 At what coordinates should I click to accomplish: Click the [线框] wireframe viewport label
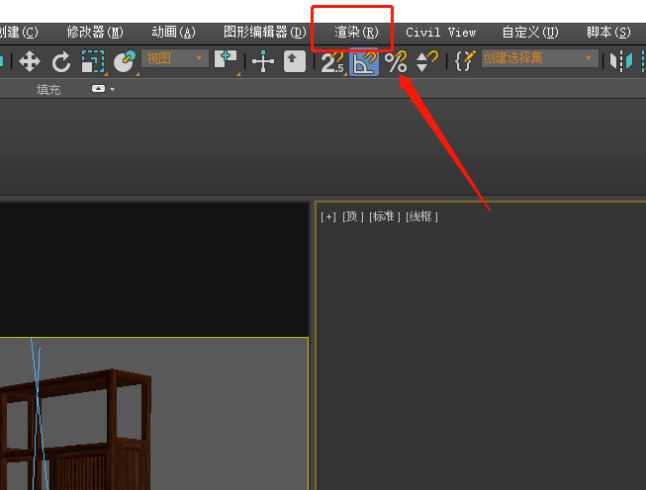pyautogui.click(x=422, y=216)
